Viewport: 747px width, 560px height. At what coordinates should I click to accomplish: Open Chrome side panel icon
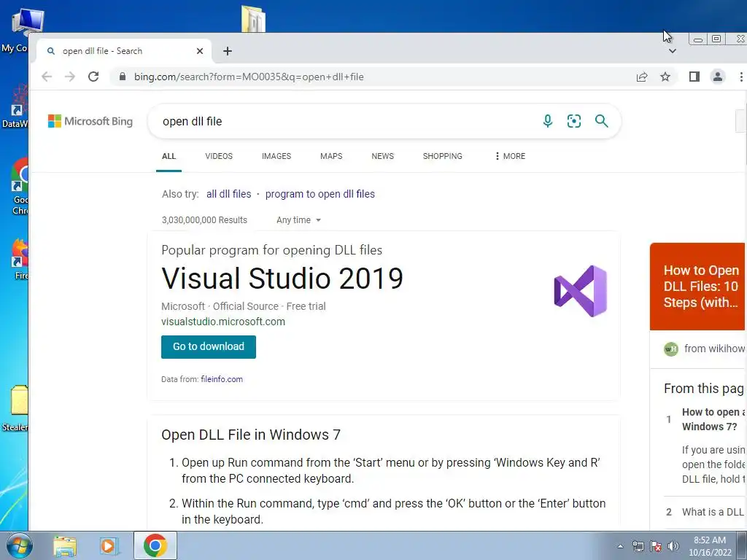694,77
